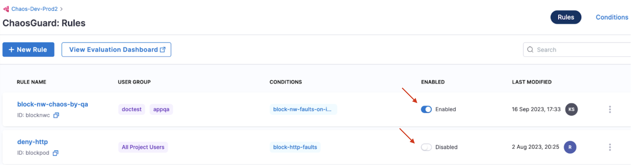Click the Chaos project logo icon
The image size is (644, 165).
[6, 9]
